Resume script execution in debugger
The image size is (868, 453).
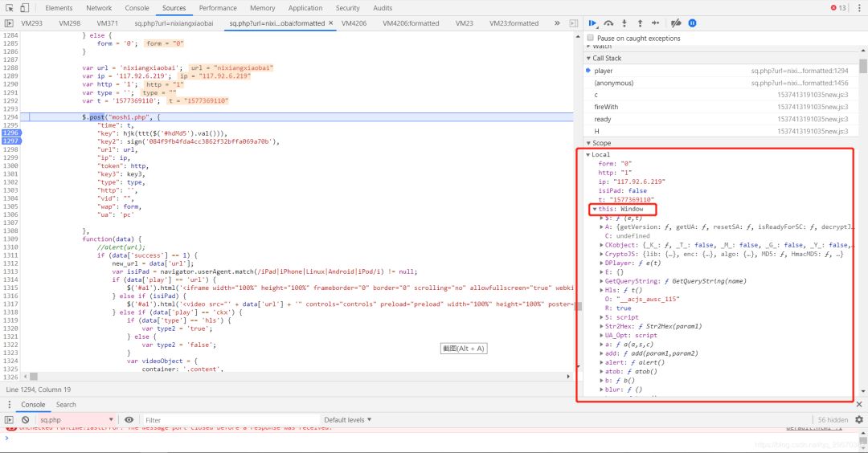pos(593,23)
